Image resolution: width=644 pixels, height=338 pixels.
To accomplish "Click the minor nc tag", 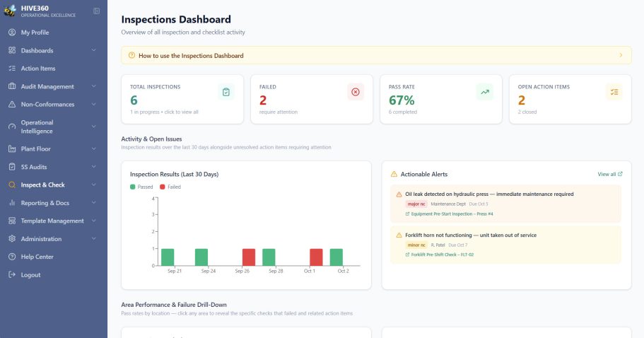I will tap(416, 245).
